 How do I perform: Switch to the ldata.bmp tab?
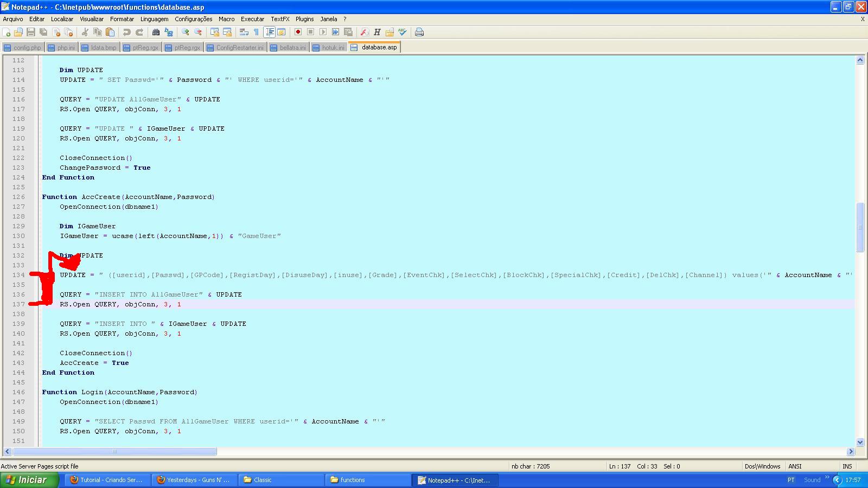pos(99,48)
